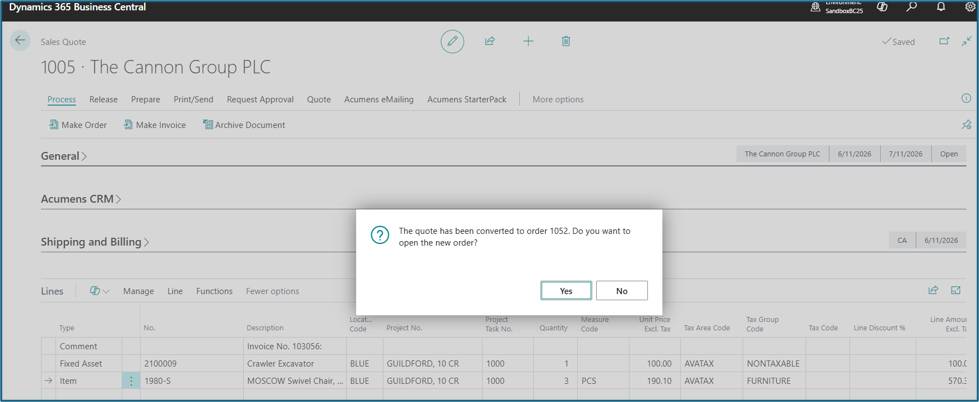Viewport: 979px width, 402px height.
Task: Click the NONTAXABLE tax group cell
Action: (x=774, y=363)
